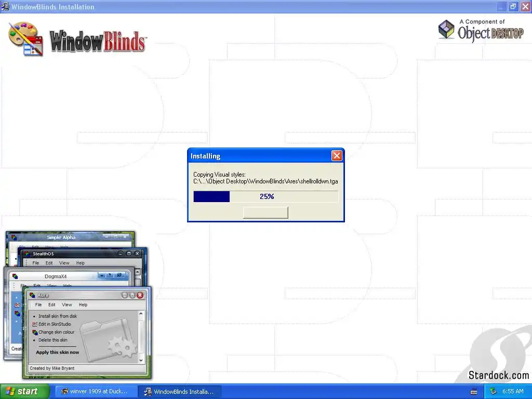
Task: Click 'Created by Mike Bryant' status text
Action: (x=52, y=368)
